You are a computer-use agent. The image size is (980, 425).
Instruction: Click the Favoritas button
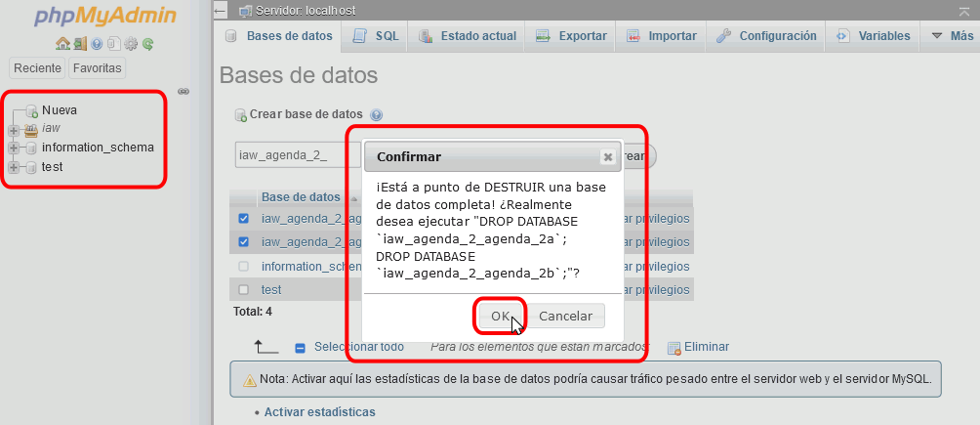(97, 68)
